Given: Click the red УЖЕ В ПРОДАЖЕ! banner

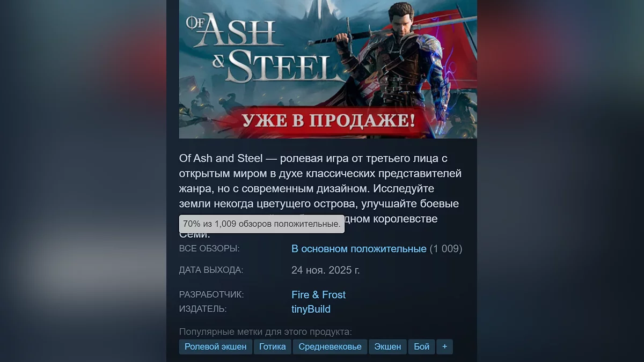Looking at the screenshot, I should coord(328,119).
